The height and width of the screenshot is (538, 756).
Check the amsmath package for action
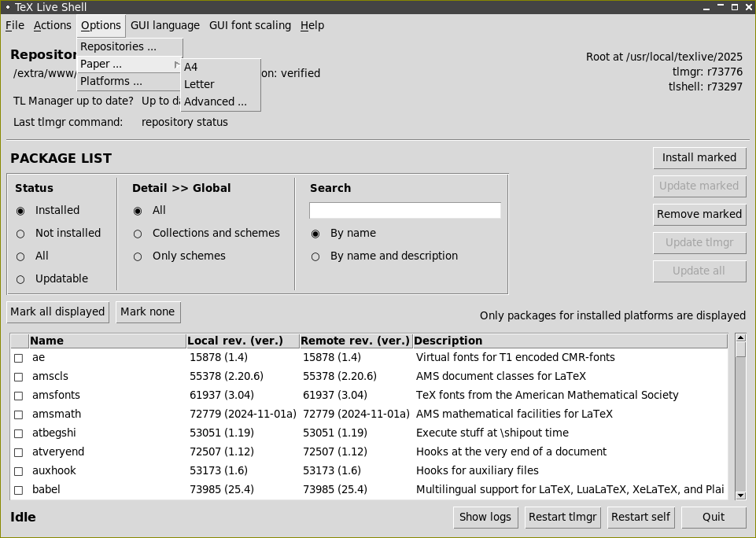tap(19, 414)
